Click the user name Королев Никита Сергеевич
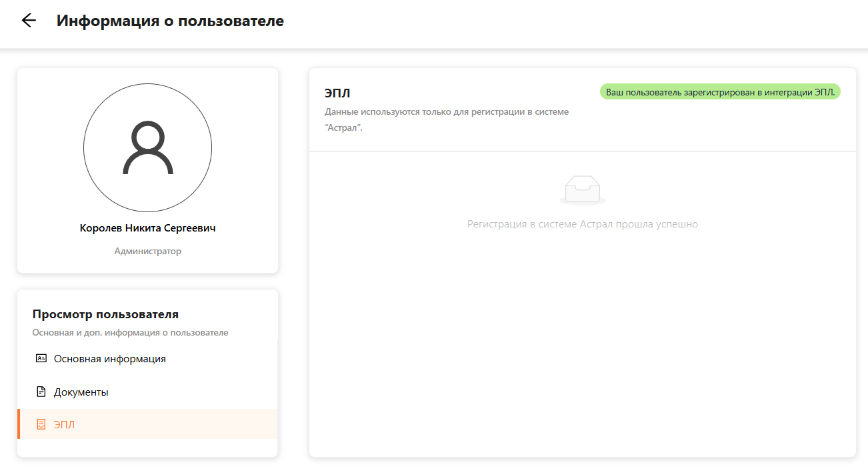Image resolution: width=868 pixels, height=471 pixels. coord(147,228)
